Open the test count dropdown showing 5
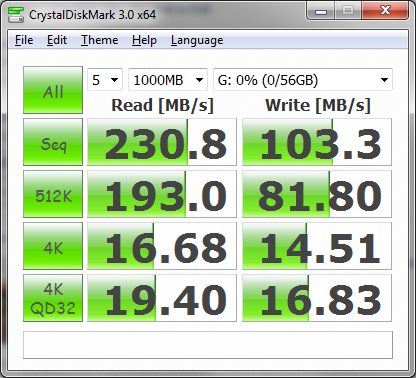 pos(105,80)
